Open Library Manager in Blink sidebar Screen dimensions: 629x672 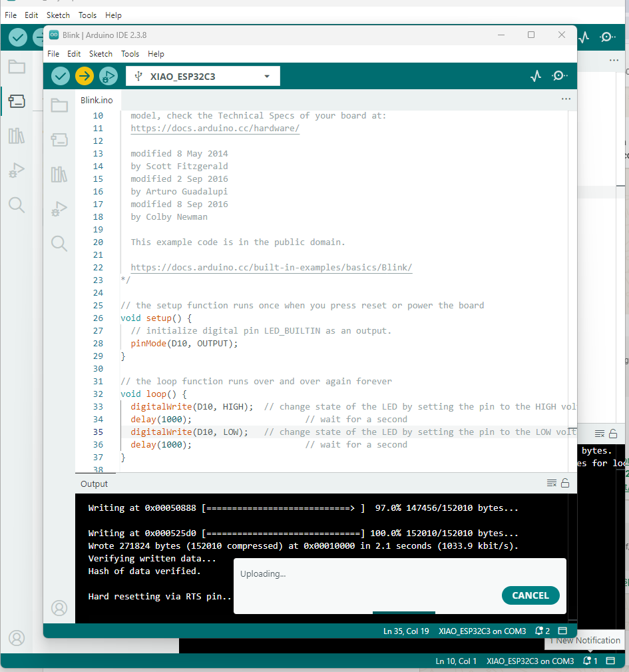[59, 174]
